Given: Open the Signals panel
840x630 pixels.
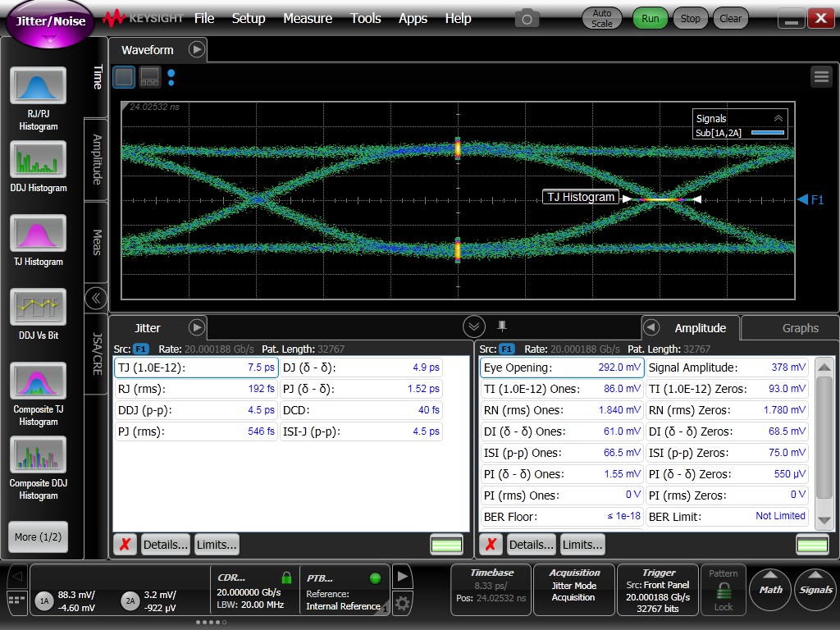Looking at the screenshot, I should click(x=815, y=589).
